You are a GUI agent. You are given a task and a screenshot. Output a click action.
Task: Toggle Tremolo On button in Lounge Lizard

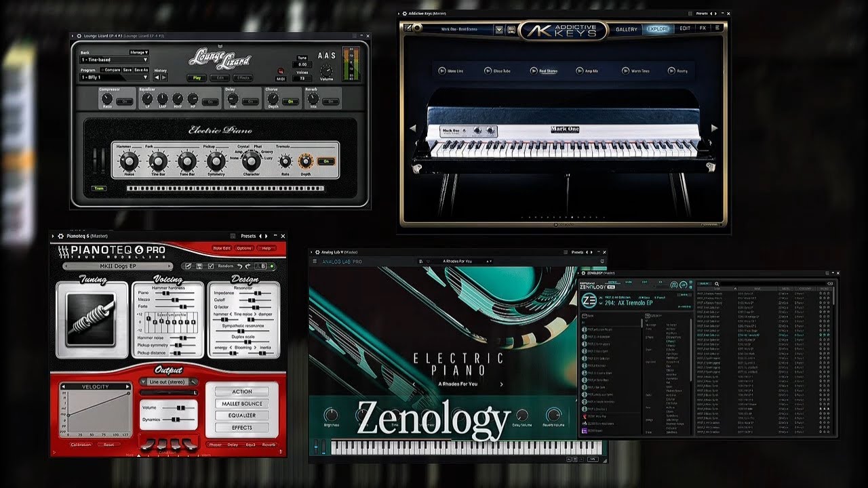[326, 161]
